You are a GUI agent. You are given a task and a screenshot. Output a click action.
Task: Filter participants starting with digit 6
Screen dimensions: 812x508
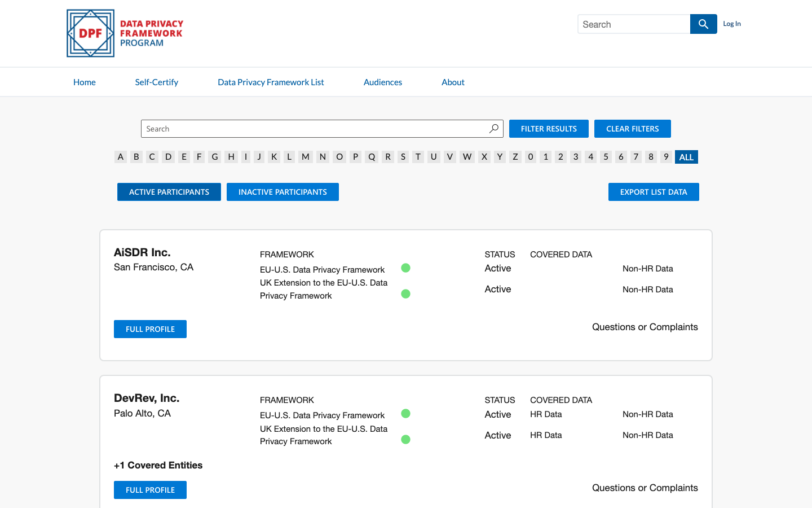(621, 157)
